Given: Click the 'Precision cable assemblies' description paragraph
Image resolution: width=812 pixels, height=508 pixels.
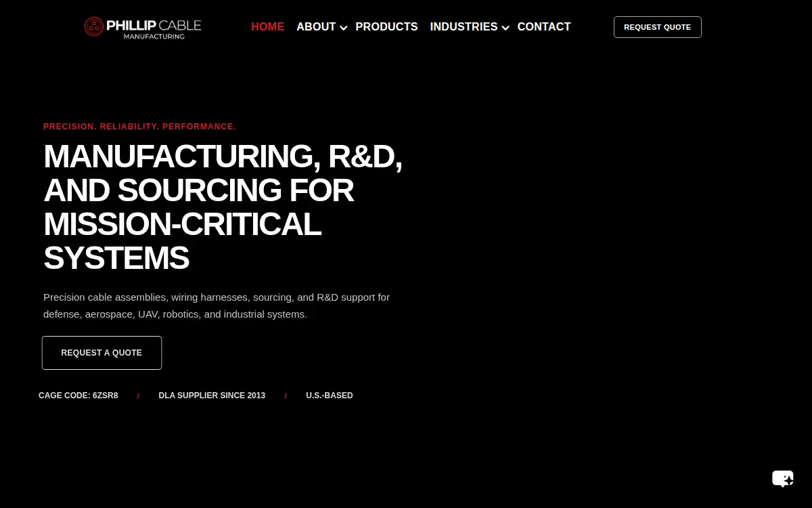Looking at the screenshot, I should (217, 306).
